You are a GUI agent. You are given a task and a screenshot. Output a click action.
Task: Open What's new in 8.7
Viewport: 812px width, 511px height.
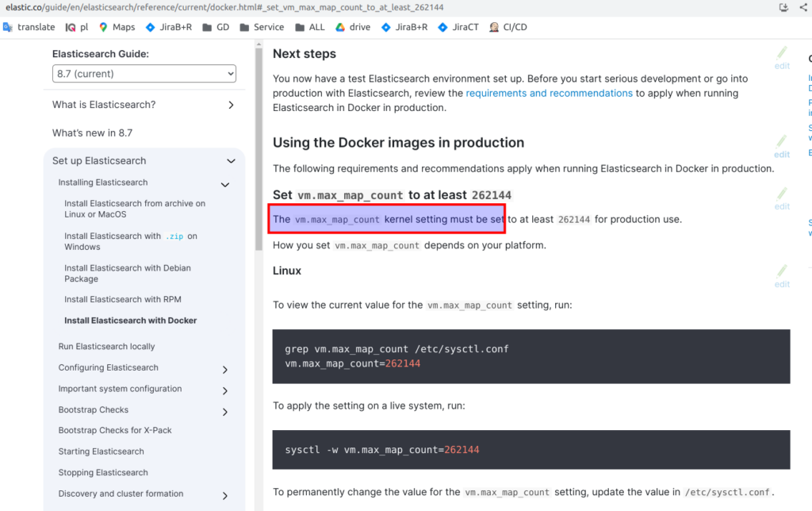[x=92, y=133]
